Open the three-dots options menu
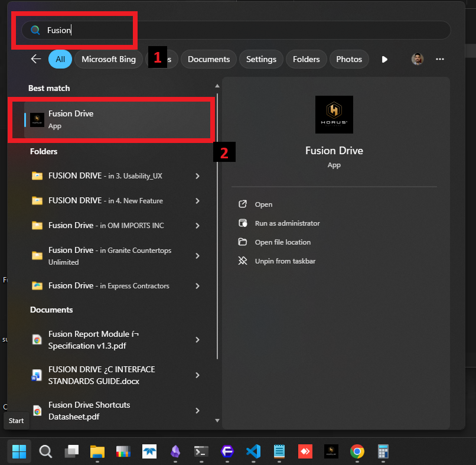Image resolution: width=476 pixels, height=465 pixels. [x=439, y=59]
